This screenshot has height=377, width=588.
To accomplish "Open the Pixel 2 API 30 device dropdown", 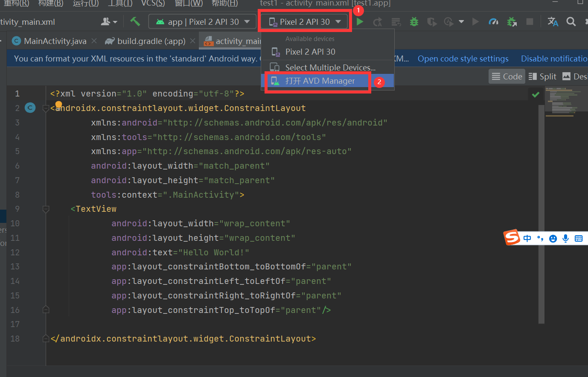I will point(304,21).
